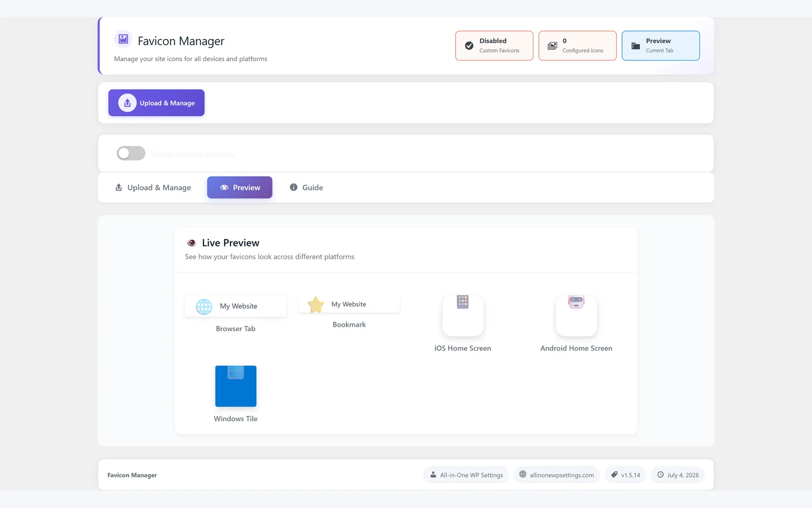The width and height of the screenshot is (812, 508).
Task: Click the Windows Tile label
Action: 235,419
